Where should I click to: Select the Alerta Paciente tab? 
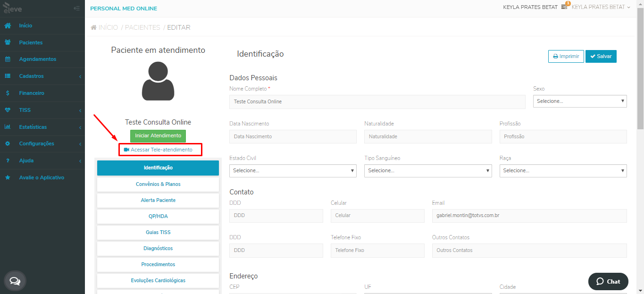[158, 200]
